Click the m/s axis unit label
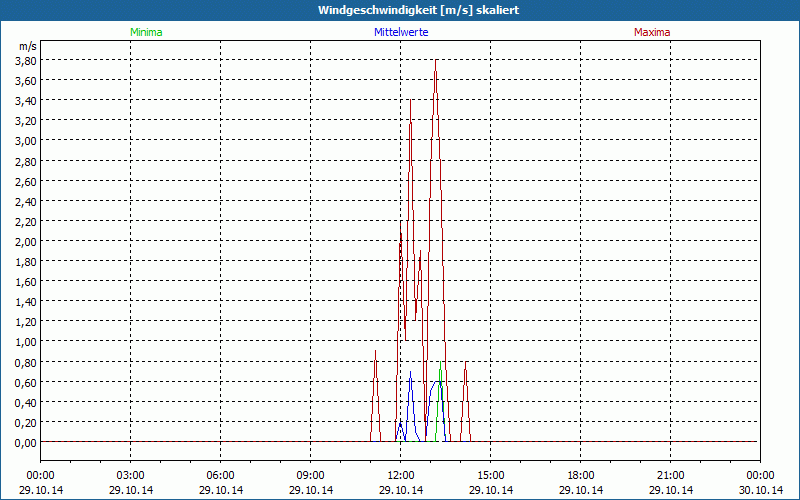This screenshot has width=800, height=500. tap(28, 46)
